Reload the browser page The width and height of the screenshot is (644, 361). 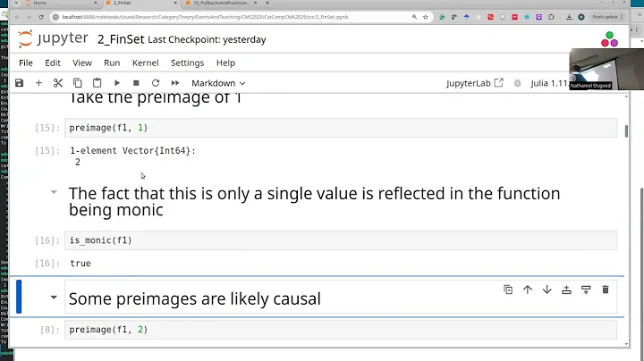[x=41, y=17]
